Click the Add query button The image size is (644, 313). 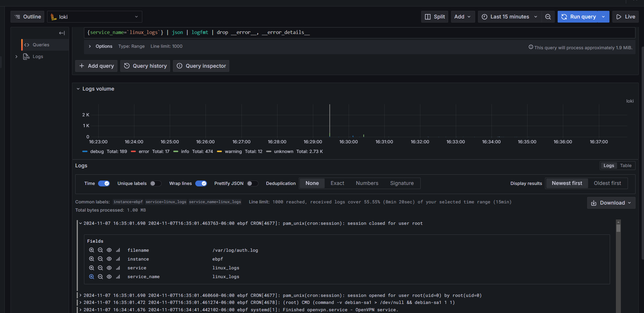(x=96, y=66)
